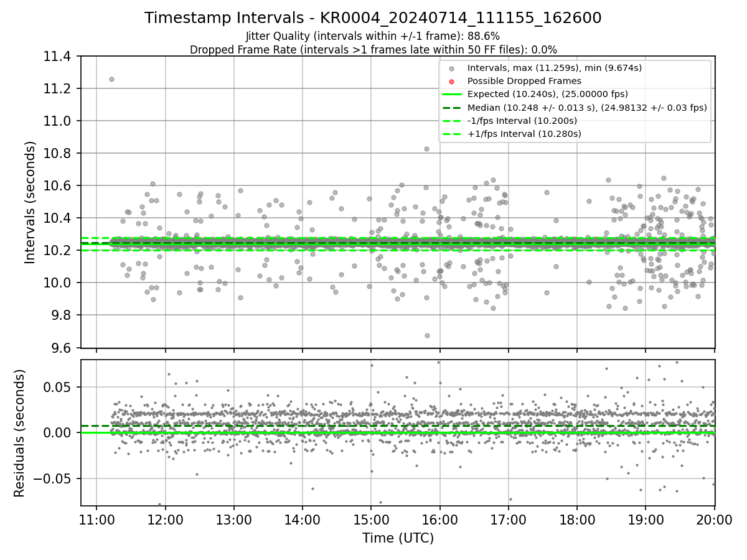Select legend entry '+1/fps Interval (10.280s)'
Image resolution: width=747 pixels, height=560 pixels.
coord(524,134)
